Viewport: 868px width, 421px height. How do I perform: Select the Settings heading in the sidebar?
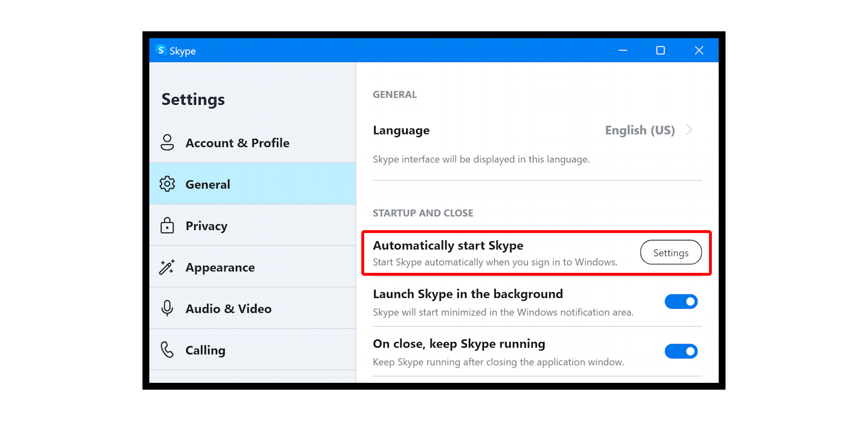193,99
